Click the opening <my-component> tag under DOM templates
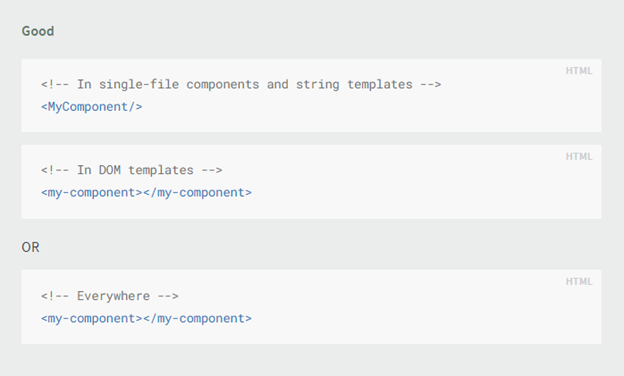The image size is (624, 376). pyautogui.click(x=92, y=193)
